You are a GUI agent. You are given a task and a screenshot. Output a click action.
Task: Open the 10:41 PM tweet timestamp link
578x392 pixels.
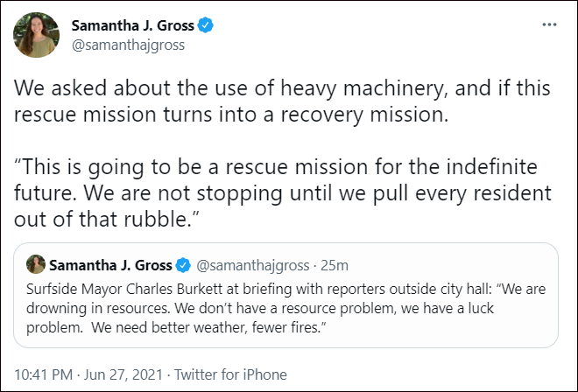pyautogui.click(x=41, y=374)
